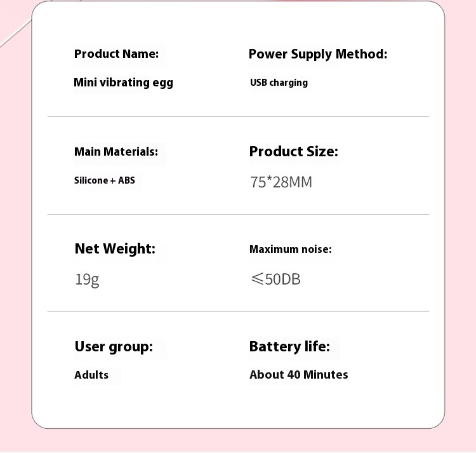Click the divider line below Main Materials row
The height and width of the screenshot is (453, 476).
coord(238,215)
